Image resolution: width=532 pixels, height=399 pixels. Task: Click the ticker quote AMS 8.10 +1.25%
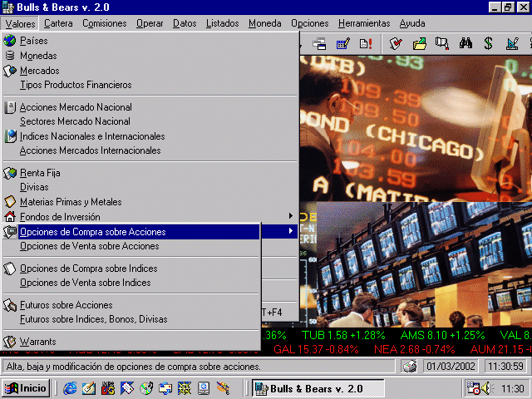pyautogui.click(x=442, y=336)
